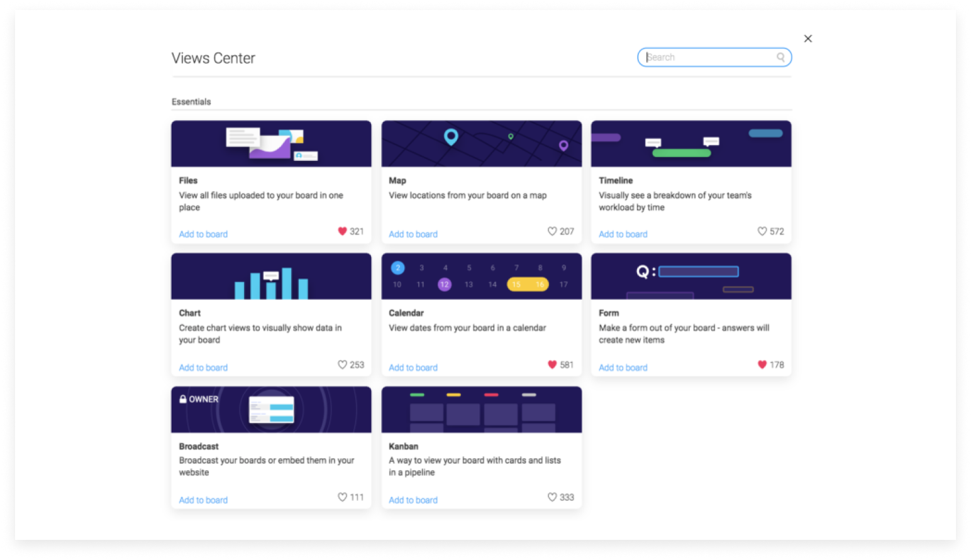Image resolution: width=971 pixels, height=560 pixels.
Task: Add the Broadcast view to board
Action: (203, 500)
